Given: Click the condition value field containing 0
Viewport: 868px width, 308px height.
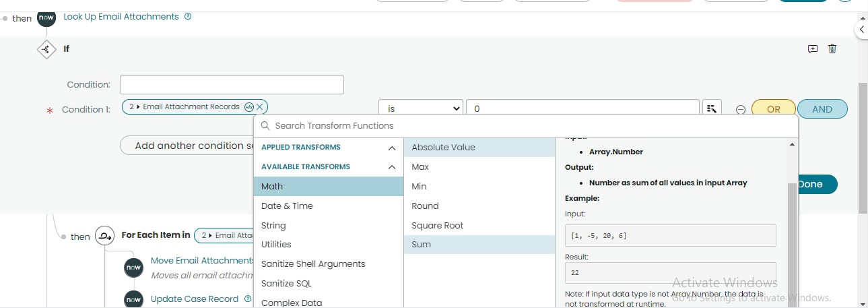Looking at the screenshot, I should tap(582, 109).
